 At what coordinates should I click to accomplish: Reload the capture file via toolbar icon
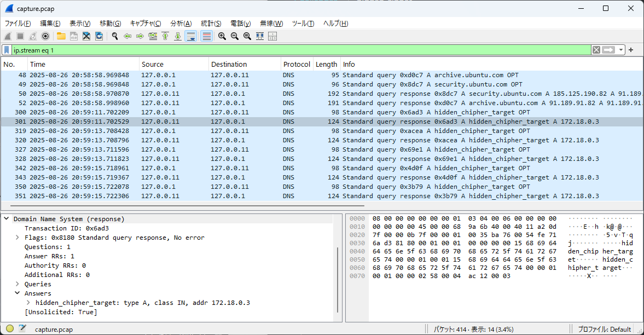[x=99, y=36]
